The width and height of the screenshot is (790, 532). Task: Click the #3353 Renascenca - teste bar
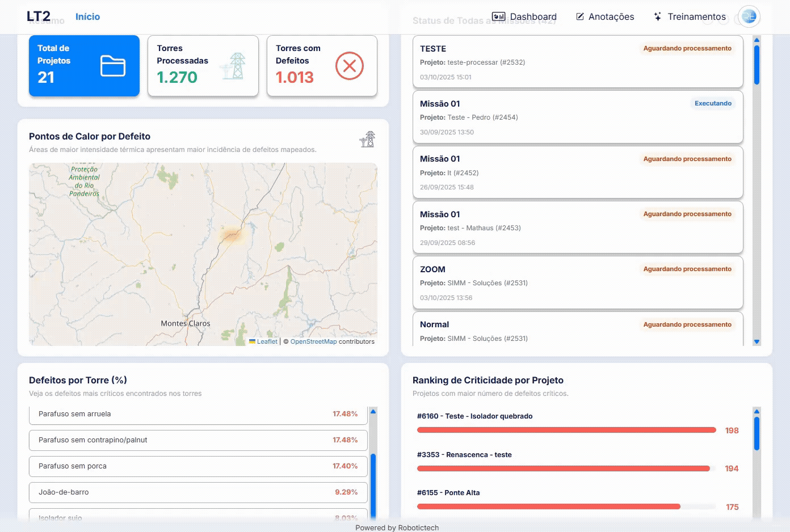tap(564, 468)
